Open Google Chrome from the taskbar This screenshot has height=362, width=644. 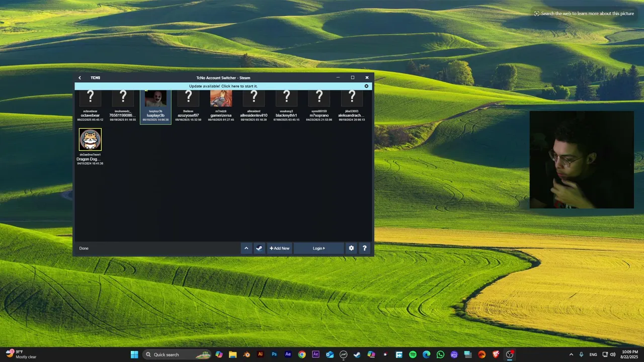click(x=302, y=354)
